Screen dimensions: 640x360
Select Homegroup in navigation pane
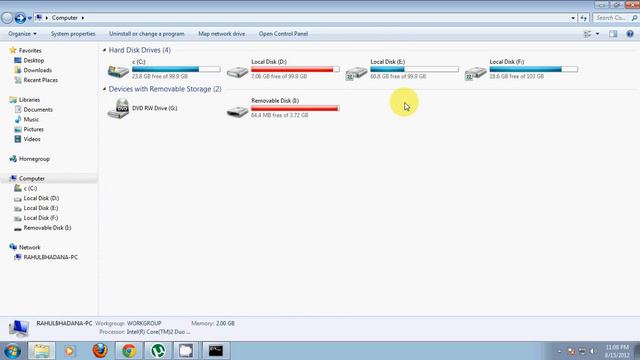pyautogui.click(x=34, y=159)
